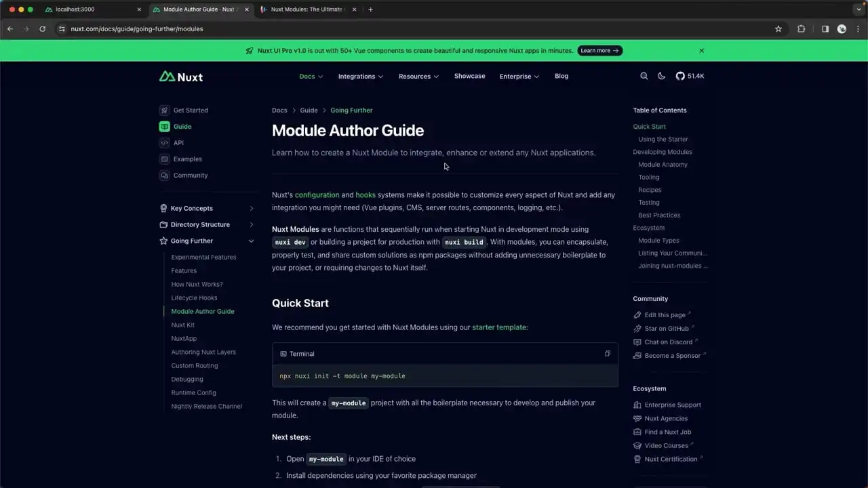Screen dimensions: 868x488
Task: Open the browser extensions puzzle icon
Action: [802, 29]
